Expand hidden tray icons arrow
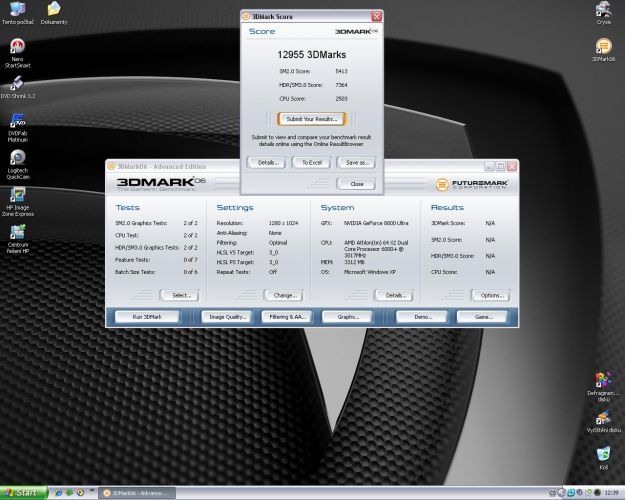The image size is (625, 500). [x=562, y=493]
